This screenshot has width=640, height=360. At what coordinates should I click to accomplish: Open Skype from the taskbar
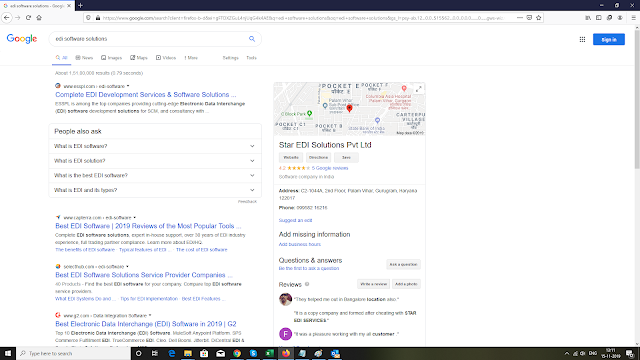coord(253,353)
